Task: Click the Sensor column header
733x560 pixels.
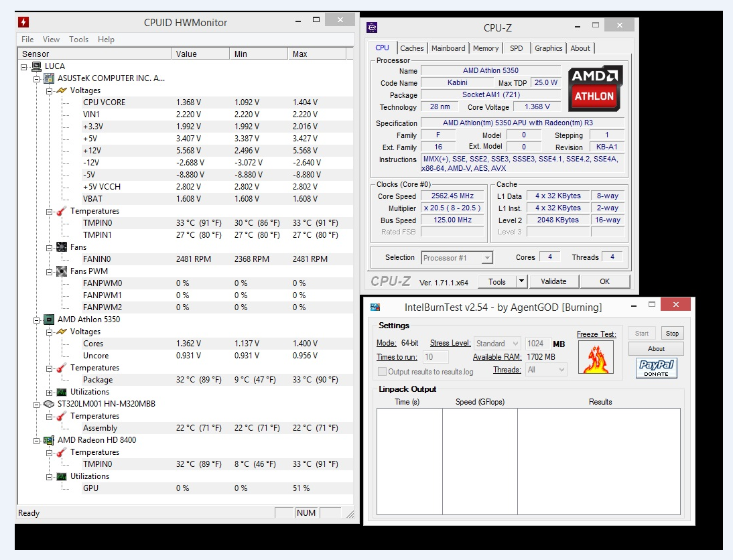Action: pyautogui.click(x=95, y=54)
